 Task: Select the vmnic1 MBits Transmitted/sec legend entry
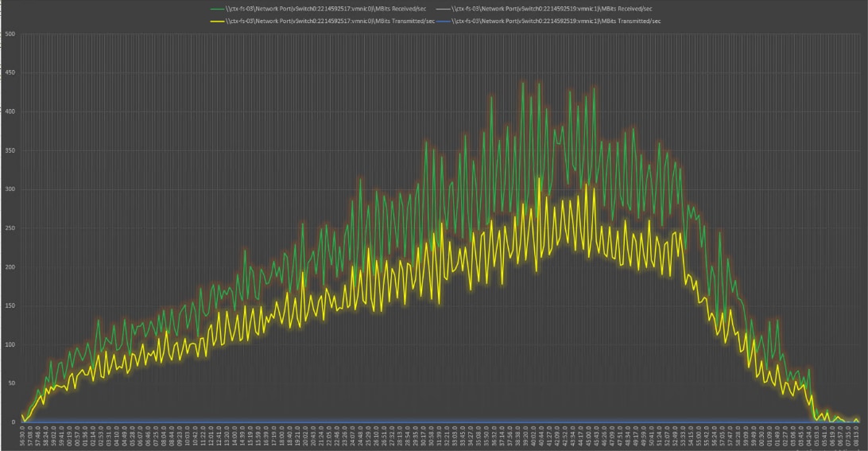[548, 21]
